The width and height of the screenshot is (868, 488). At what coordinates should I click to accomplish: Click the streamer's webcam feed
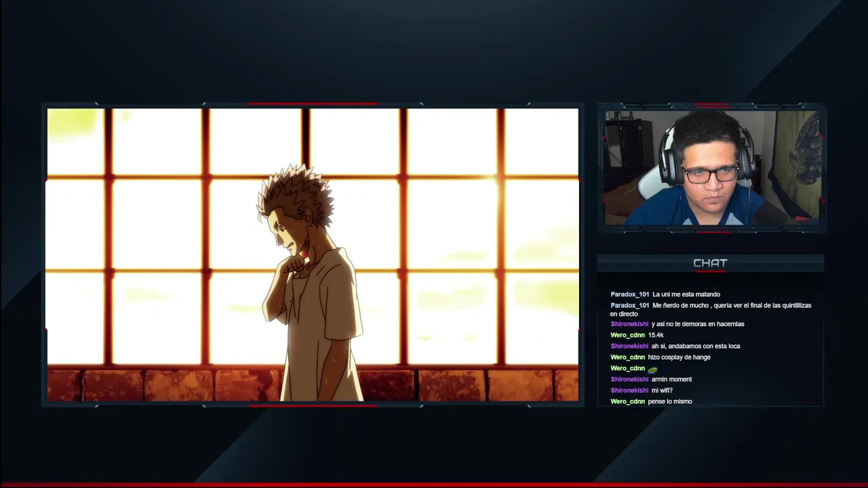pos(712,168)
